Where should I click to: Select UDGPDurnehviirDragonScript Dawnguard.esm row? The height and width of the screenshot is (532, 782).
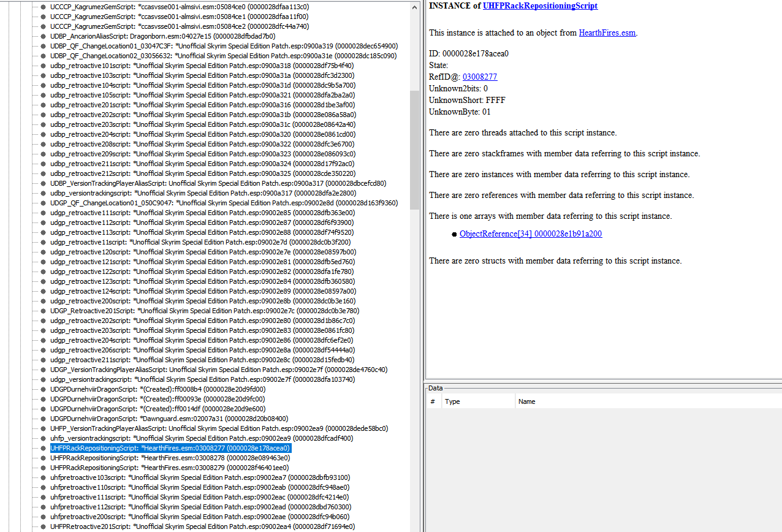[x=169, y=419]
